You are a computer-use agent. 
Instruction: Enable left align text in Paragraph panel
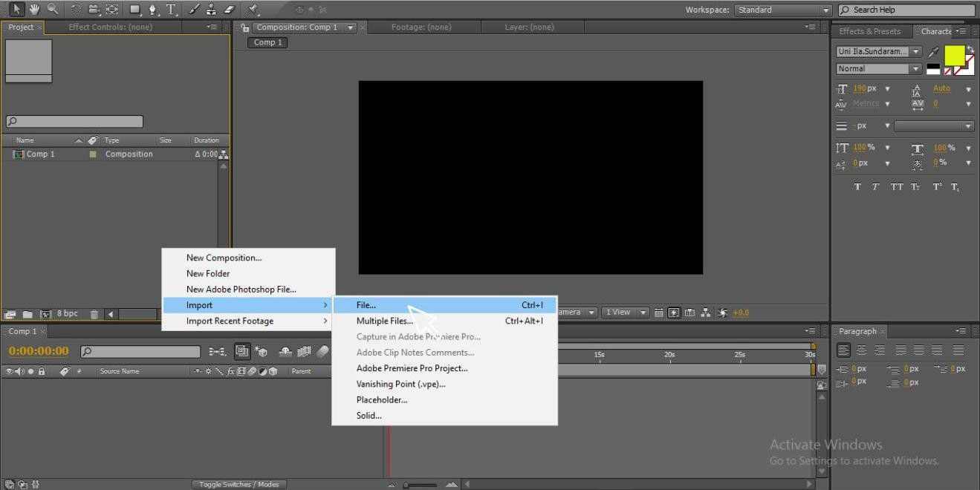[843, 350]
